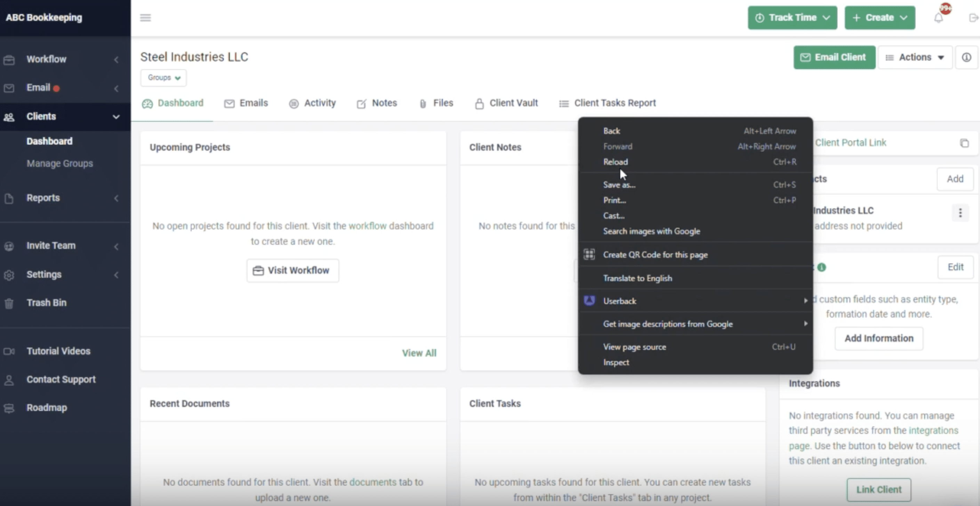Follow the documents tab link

[x=373, y=482]
